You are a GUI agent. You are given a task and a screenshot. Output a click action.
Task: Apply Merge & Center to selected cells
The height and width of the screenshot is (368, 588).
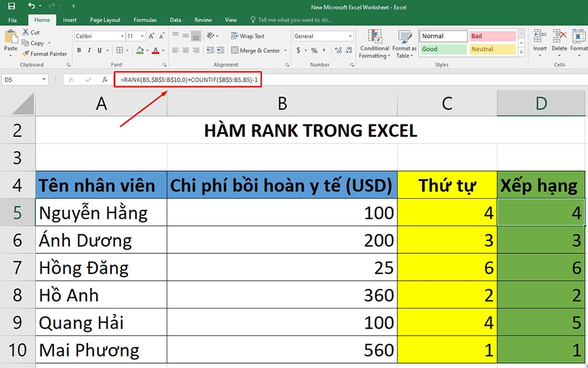click(x=255, y=49)
